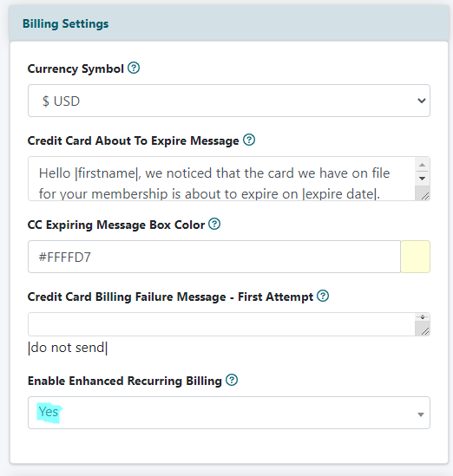Screen dimensions: 453x476
Task: Open help icon beside Currency Symbol
Action: pos(134,68)
